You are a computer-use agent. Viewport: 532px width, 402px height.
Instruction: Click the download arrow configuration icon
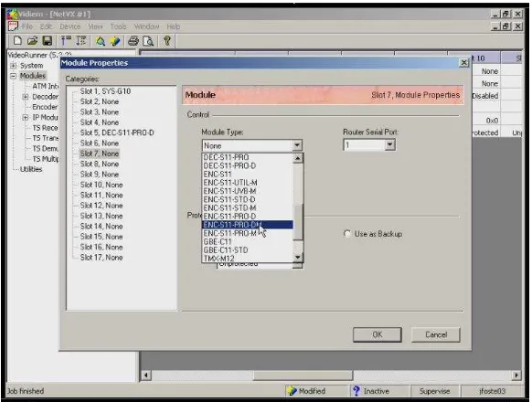(x=80, y=41)
